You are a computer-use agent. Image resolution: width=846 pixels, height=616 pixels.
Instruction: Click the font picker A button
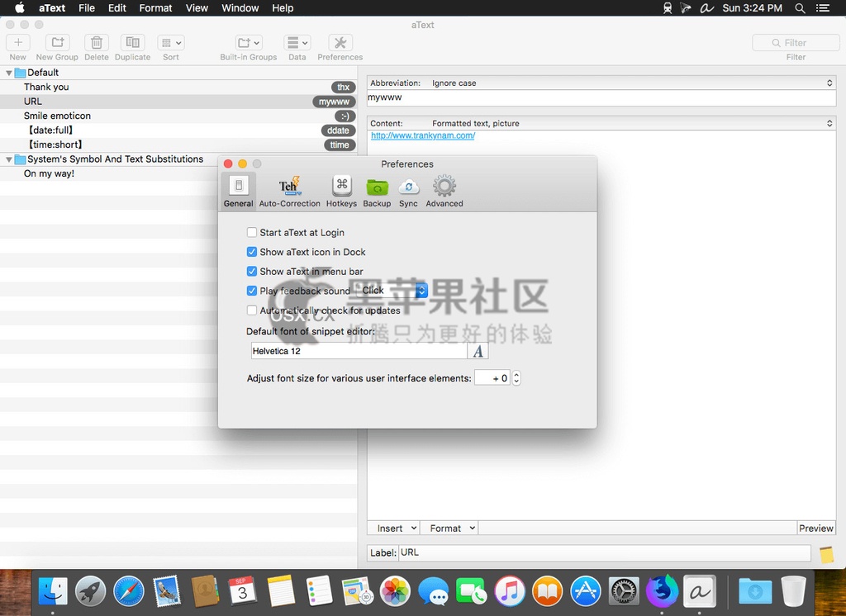click(478, 351)
